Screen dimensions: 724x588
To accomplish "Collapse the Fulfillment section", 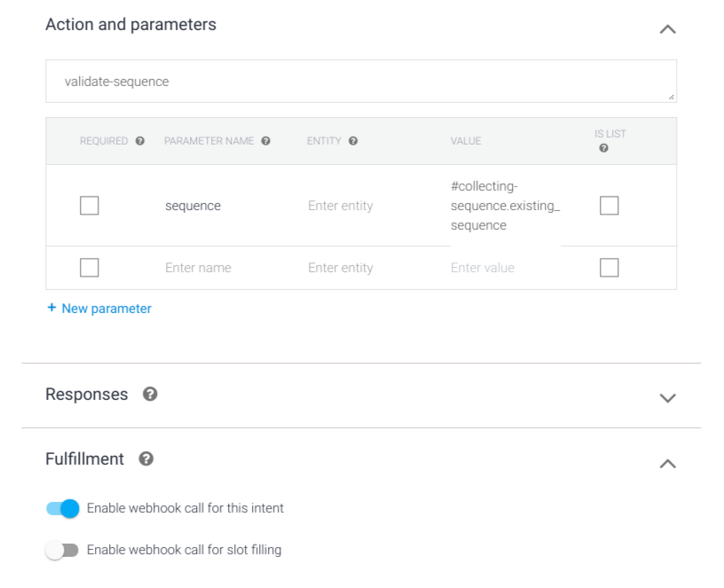I will pyautogui.click(x=668, y=463).
